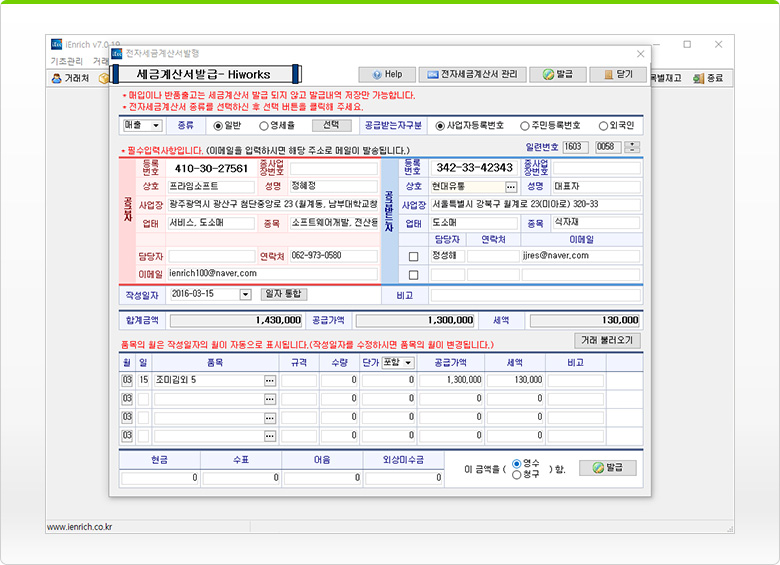This screenshot has height=565, width=780.
Task: Open 전자세금계산서 관리 button
Action: 472,75
